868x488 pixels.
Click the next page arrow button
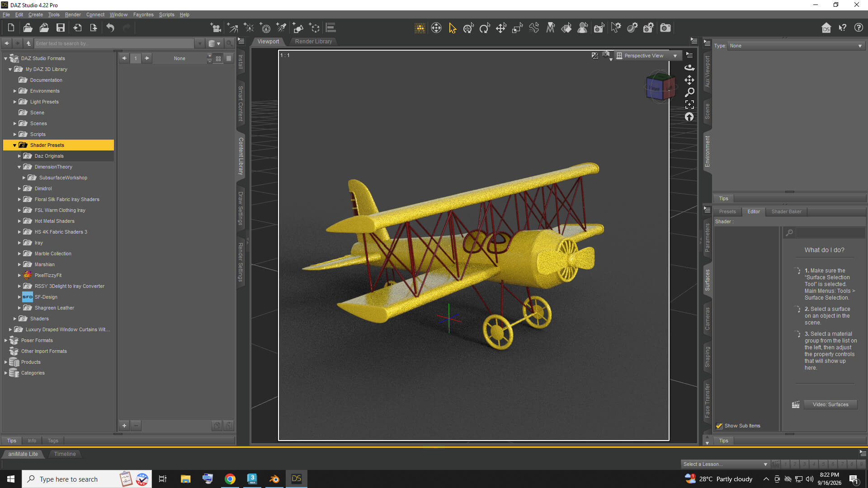click(147, 58)
